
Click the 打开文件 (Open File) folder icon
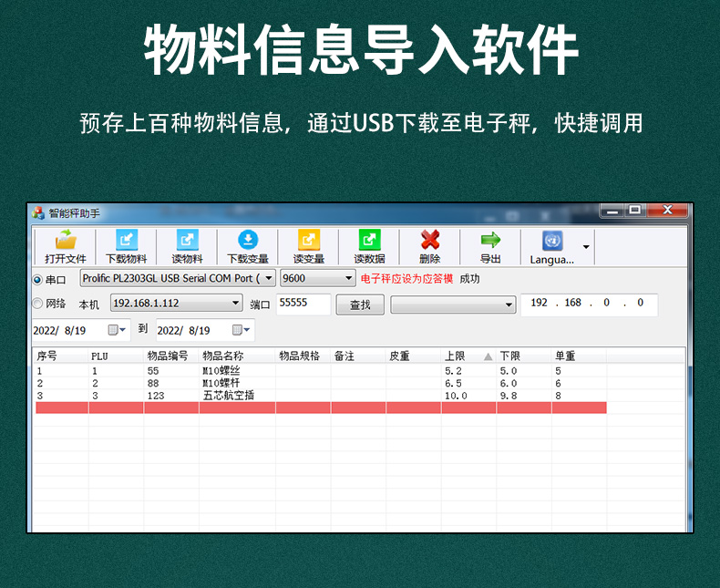point(65,240)
